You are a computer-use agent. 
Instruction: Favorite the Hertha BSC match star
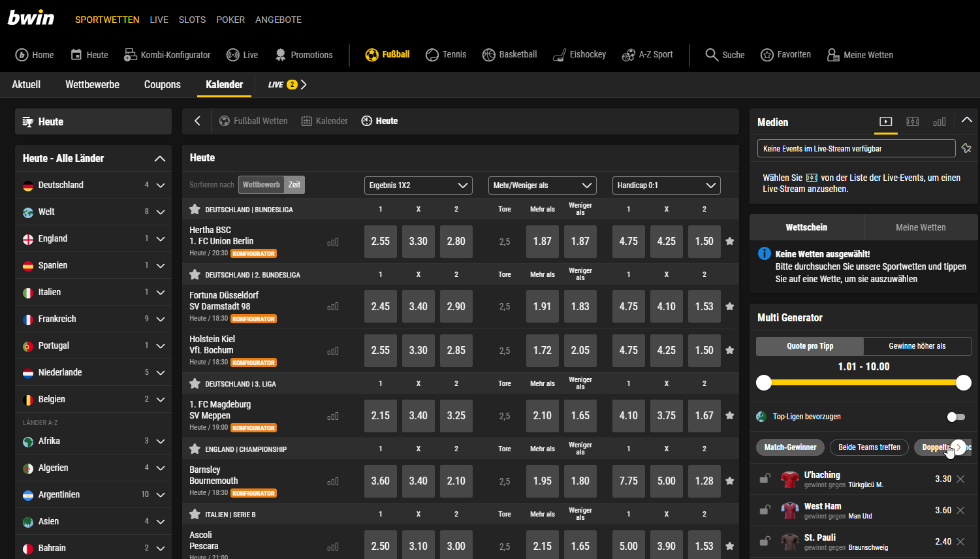pos(730,241)
